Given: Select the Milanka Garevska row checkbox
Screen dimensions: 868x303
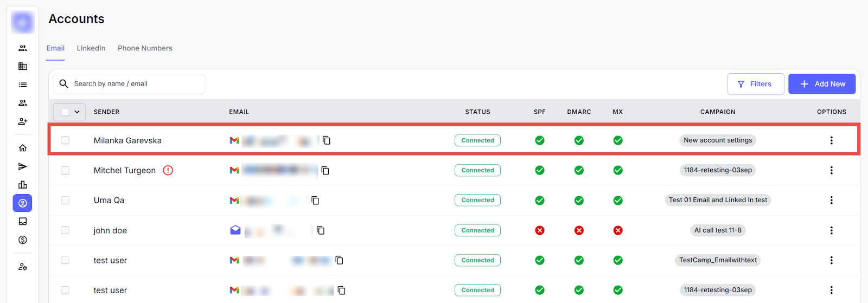Looking at the screenshot, I should pos(65,140).
